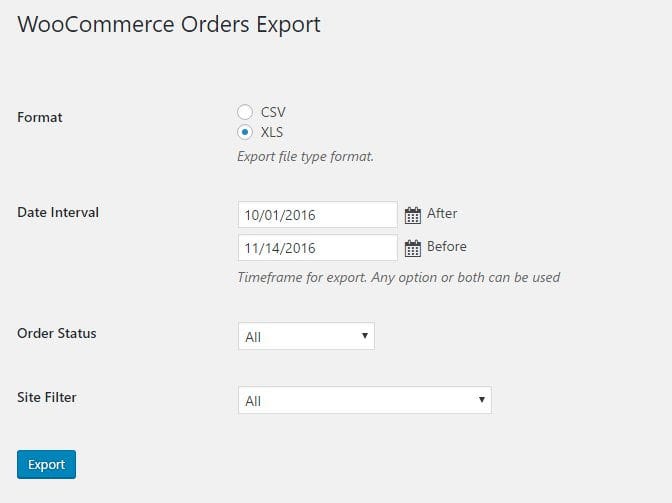Click the After label next to calendar
The height and width of the screenshot is (503, 672).
coord(442,213)
